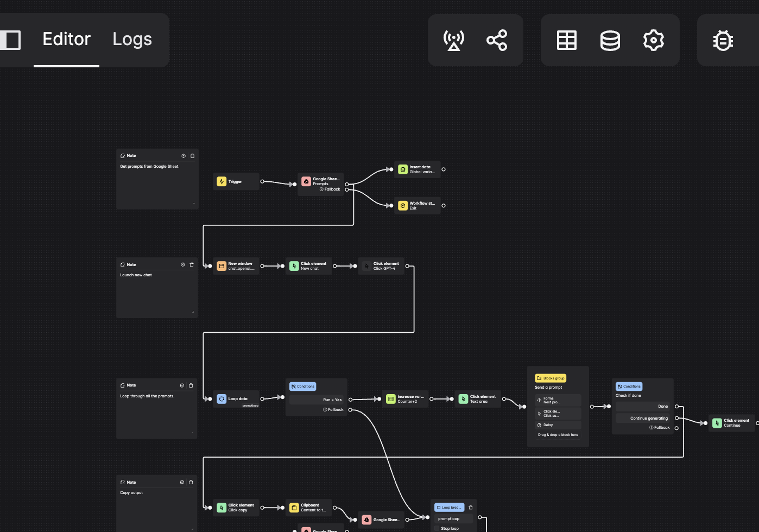The height and width of the screenshot is (532, 759).
Task: Click the Loop data block icon
Action: pos(222,398)
